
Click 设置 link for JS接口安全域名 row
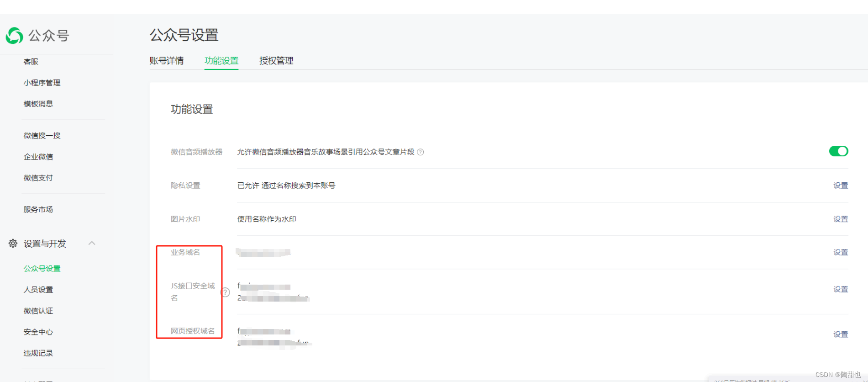click(x=841, y=289)
